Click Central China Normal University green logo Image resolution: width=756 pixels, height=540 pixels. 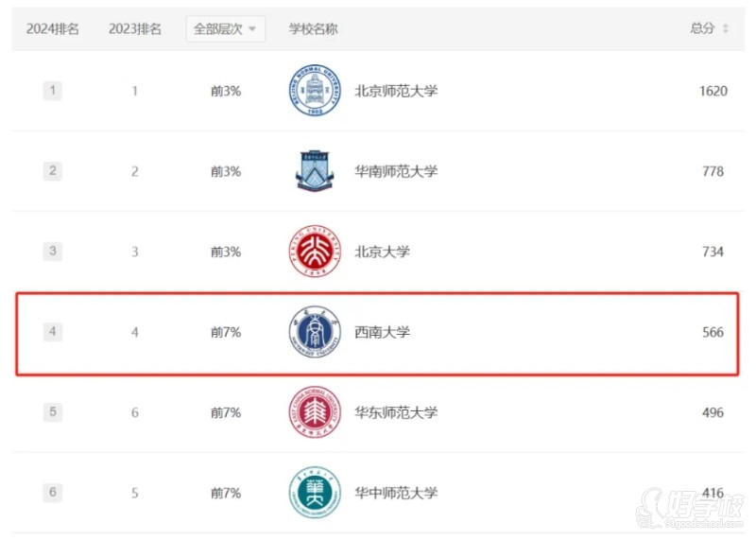(x=315, y=492)
